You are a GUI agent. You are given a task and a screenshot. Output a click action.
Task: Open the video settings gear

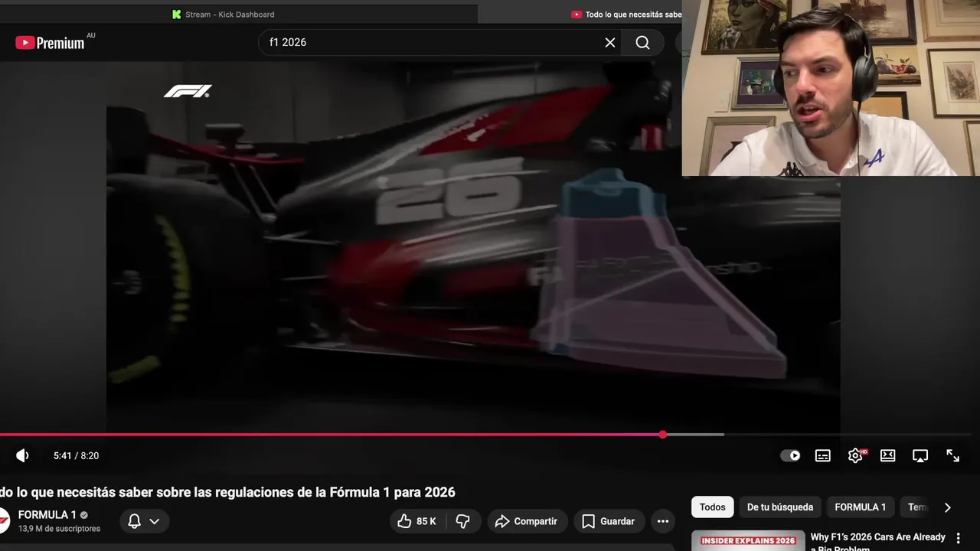855,455
